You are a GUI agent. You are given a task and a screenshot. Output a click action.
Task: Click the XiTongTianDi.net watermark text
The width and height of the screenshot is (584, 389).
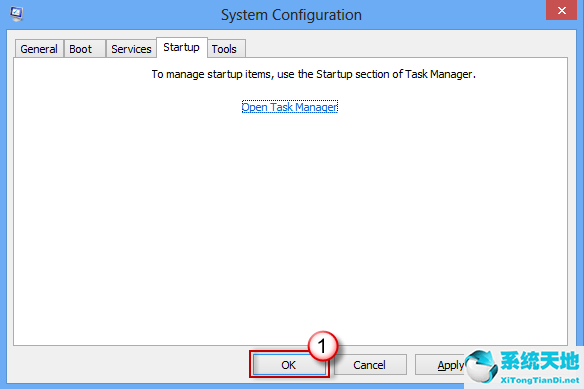click(540, 380)
